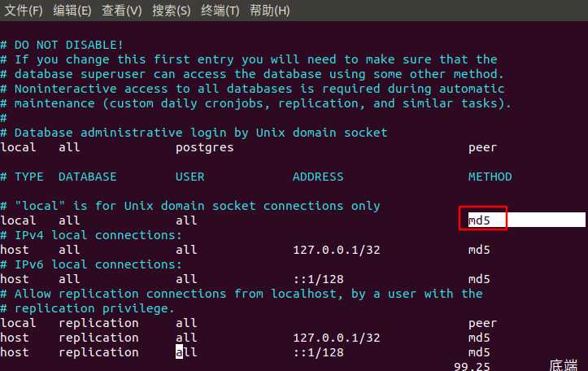Viewport: 588px width, 371px height.
Task: Click the md5 text inside the red box
Action: pyautogui.click(x=480, y=220)
